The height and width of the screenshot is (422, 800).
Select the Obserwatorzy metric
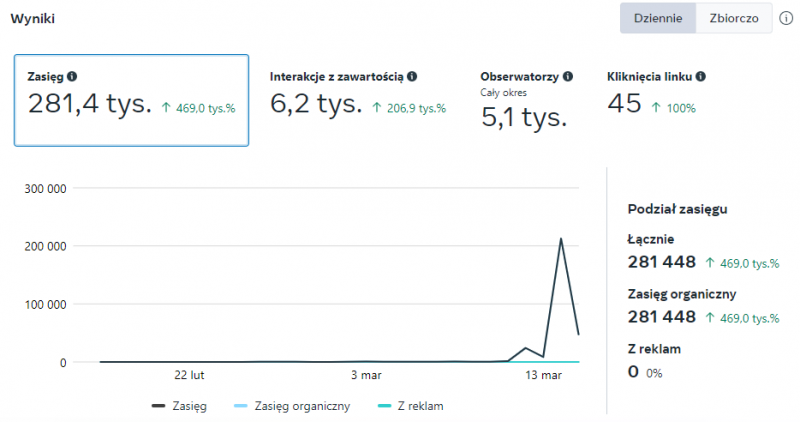(x=527, y=99)
